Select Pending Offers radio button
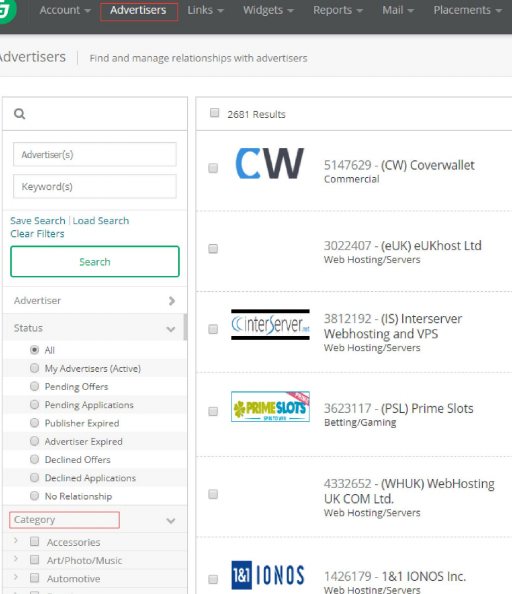 click(34, 386)
